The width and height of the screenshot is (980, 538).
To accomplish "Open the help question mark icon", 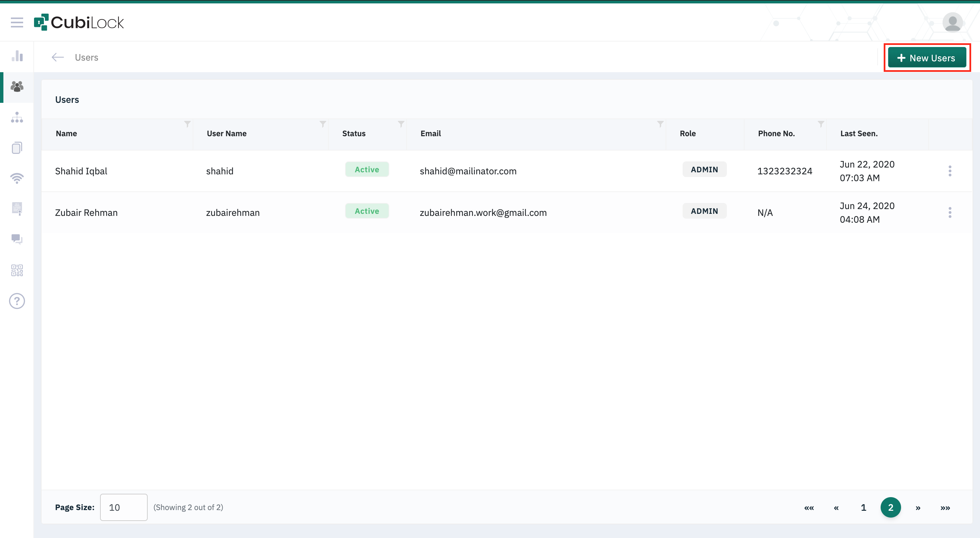I will 17,301.
